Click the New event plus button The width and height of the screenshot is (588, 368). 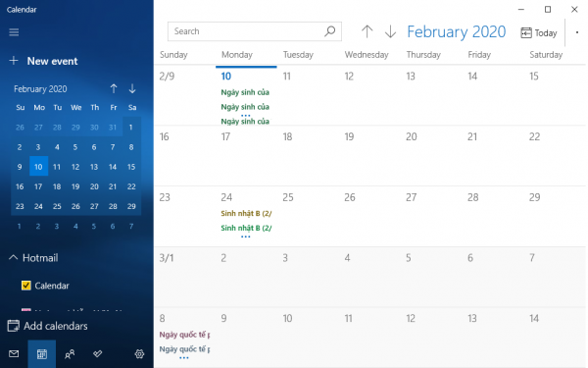(14, 61)
